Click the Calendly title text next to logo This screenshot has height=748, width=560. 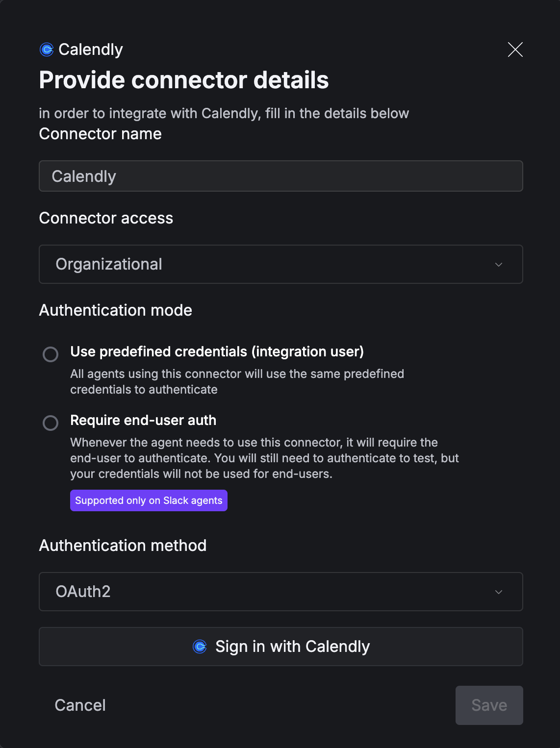(91, 50)
